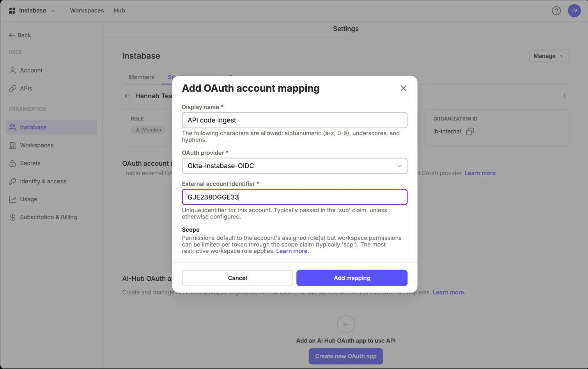The height and width of the screenshot is (369, 588).
Task: Open the help question mark icon
Action: pos(556,11)
